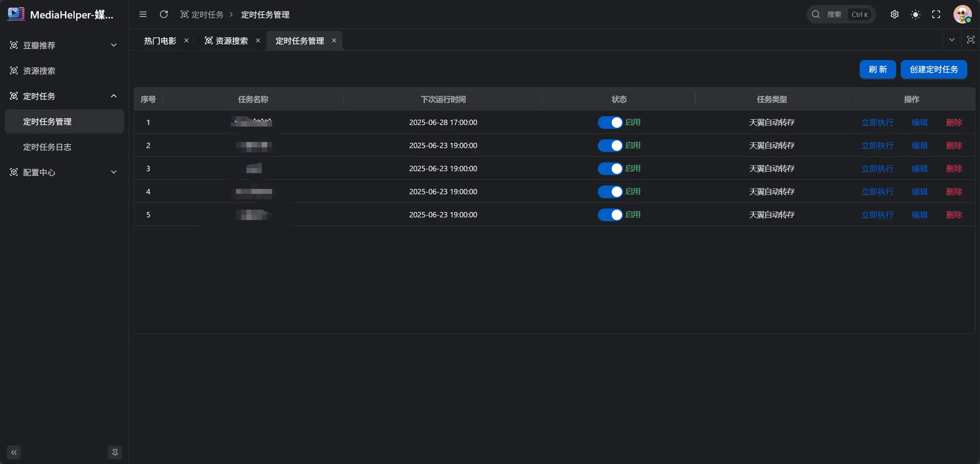Toggle the light/dark theme sun icon
The height and width of the screenshot is (464, 980).
pos(915,14)
